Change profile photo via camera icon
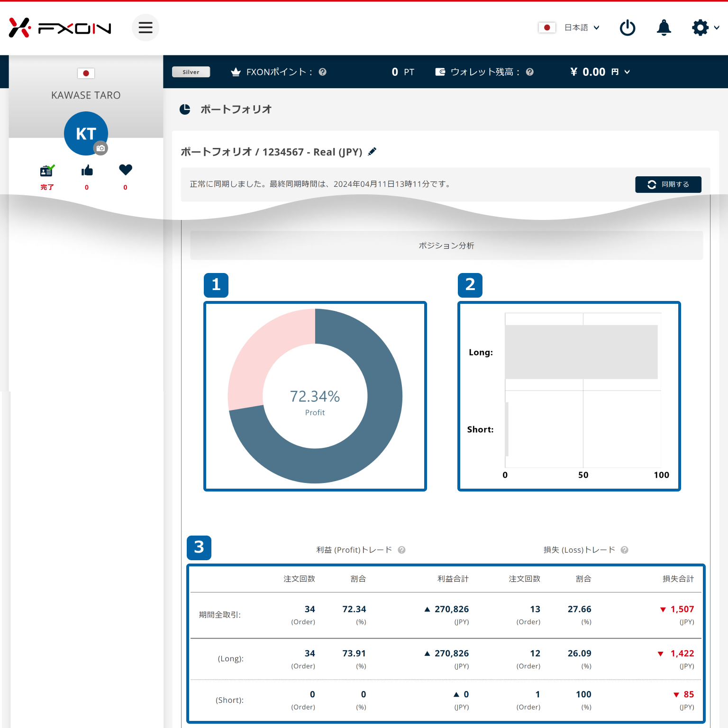Screen dimensions: 728x728 [x=100, y=148]
